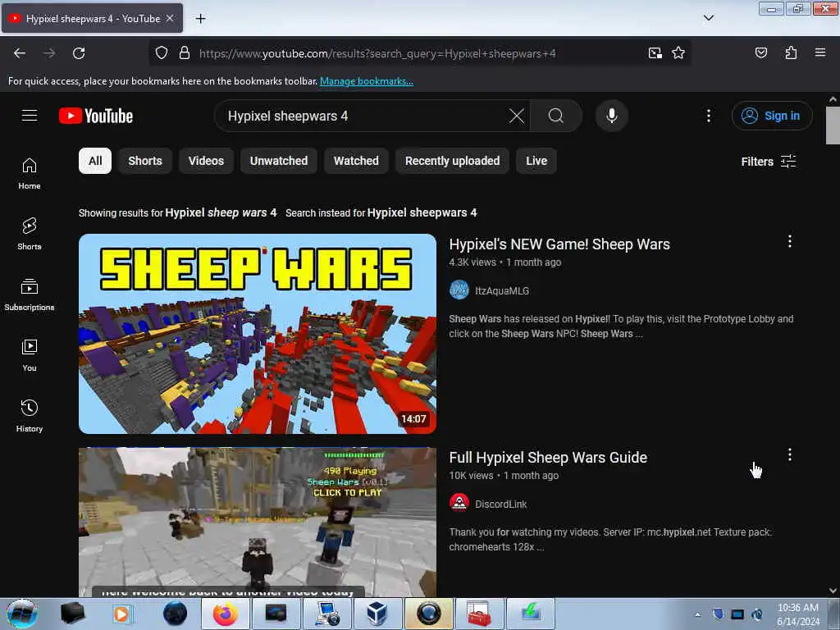Screen dimensions: 840x630
Task: Click the Sheep Wars 14:07 video thumbnail
Action: pyautogui.click(x=257, y=334)
